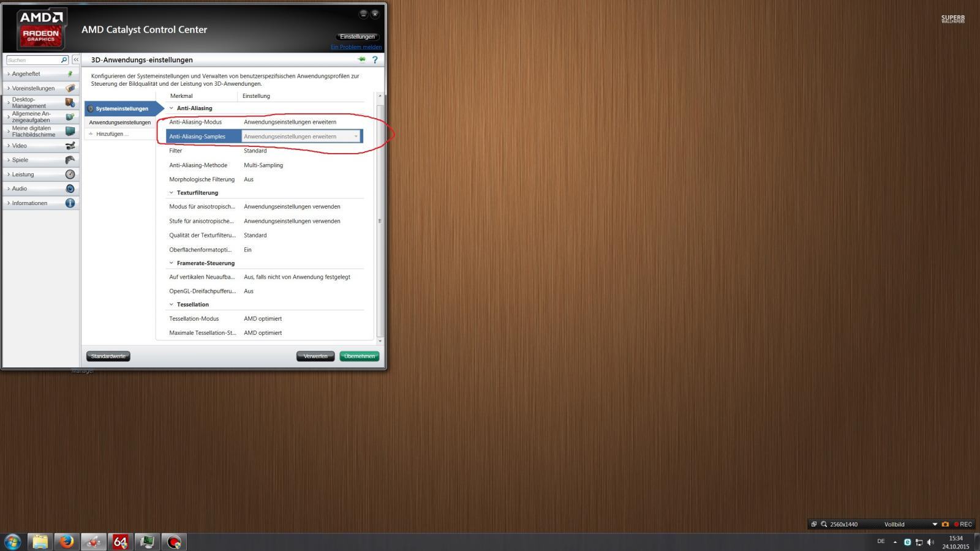Select the Anti-Aliasing-Modus row
This screenshot has height=551, width=980.
pyautogui.click(x=265, y=122)
